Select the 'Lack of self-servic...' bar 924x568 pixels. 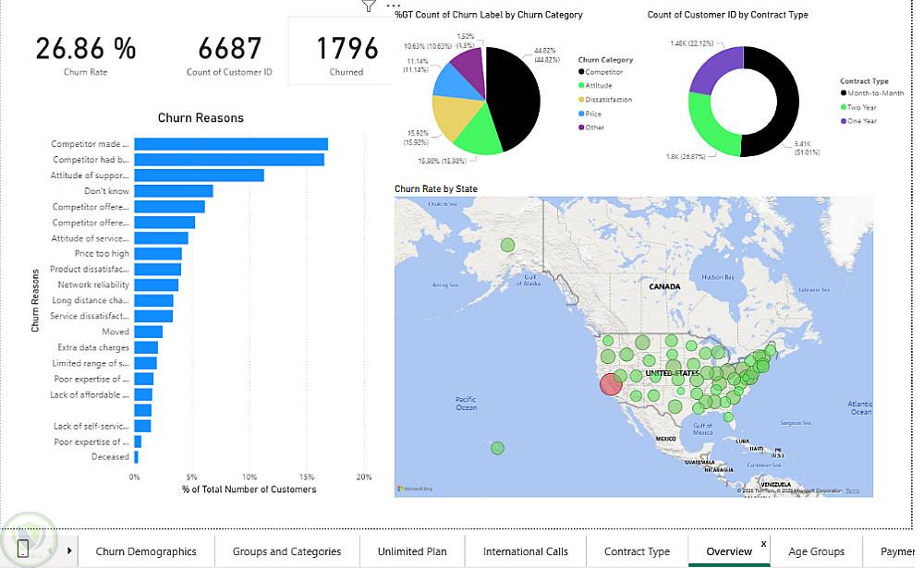coord(142,426)
